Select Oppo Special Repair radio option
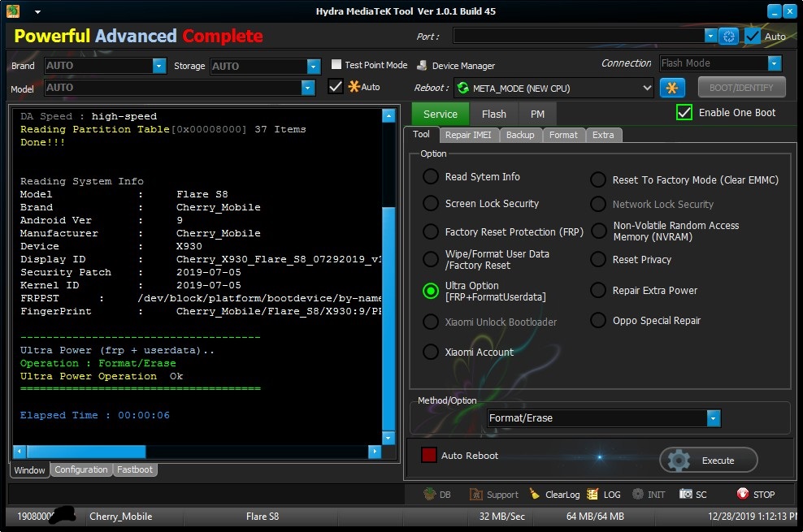Image resolution: width=803 pixels, height=532 pixels. click(598, 320)
